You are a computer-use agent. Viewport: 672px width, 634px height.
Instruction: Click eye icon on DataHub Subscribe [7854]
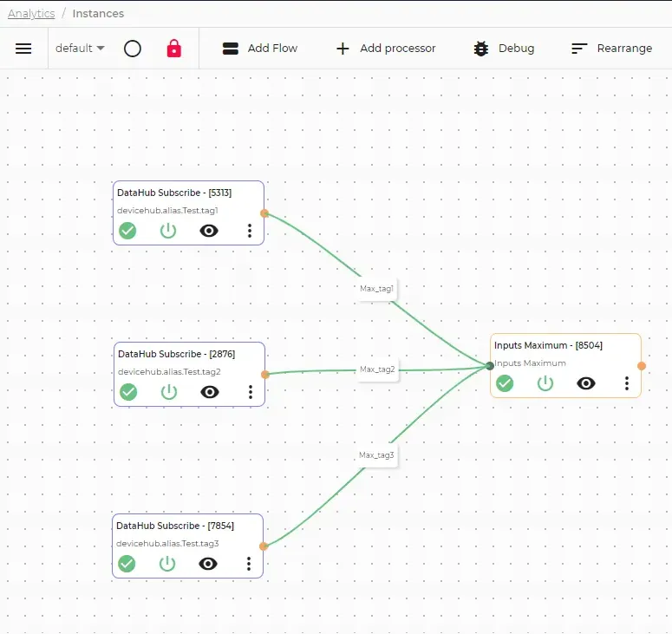(x=208, y=564)
